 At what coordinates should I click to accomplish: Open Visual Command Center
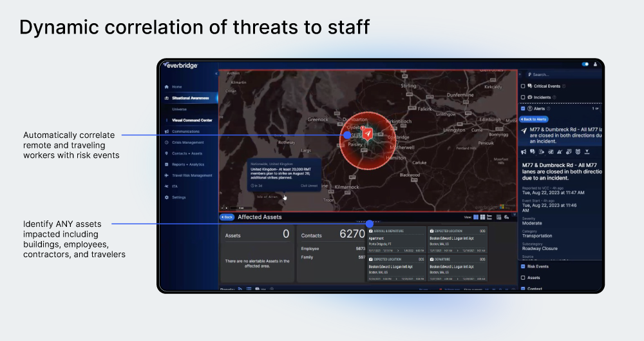[x=192, y=120]
